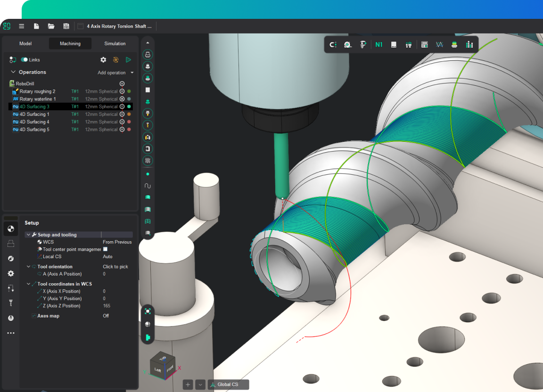
Task: Open the calculator icon in viewport toolbar
Action: click(424, 45)
